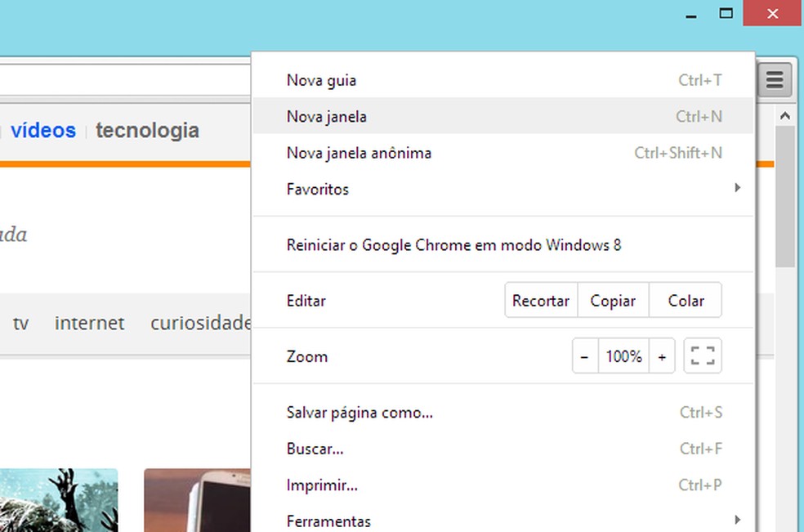804x532 pixels.
Task: Open the tecnologia section link
Action: (x=147, y=130)
